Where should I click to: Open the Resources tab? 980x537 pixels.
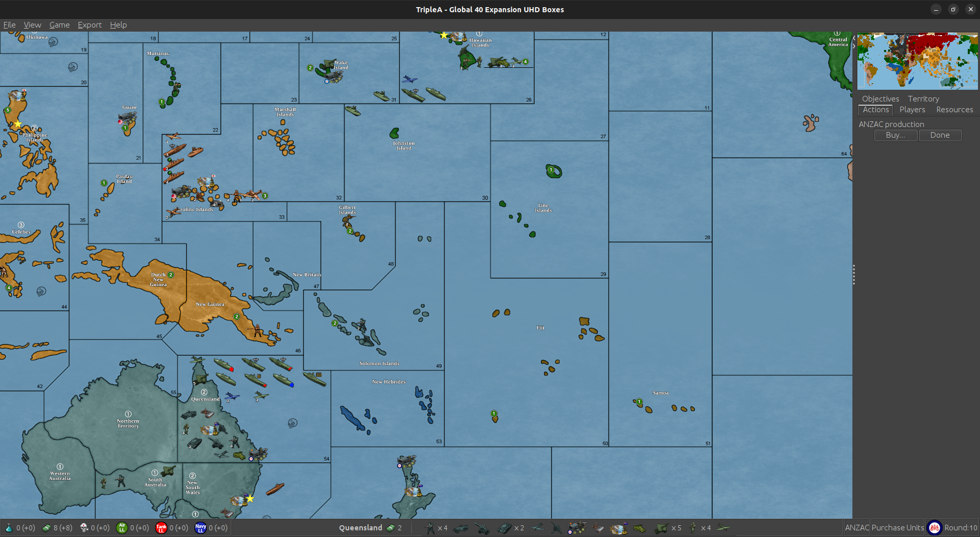(954, 110)
